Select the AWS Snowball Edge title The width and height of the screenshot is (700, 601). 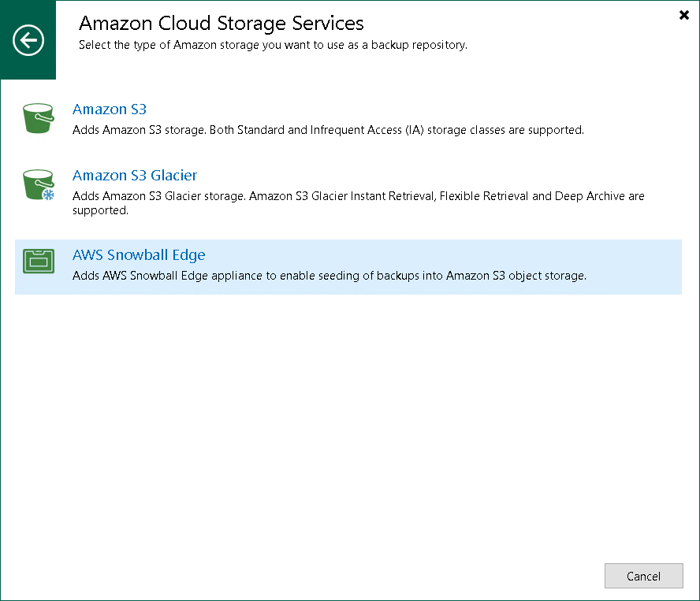[139, 255]
